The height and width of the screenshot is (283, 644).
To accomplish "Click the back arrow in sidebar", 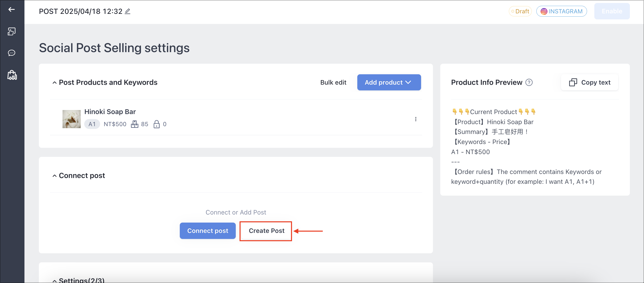I will click(12, 10).
